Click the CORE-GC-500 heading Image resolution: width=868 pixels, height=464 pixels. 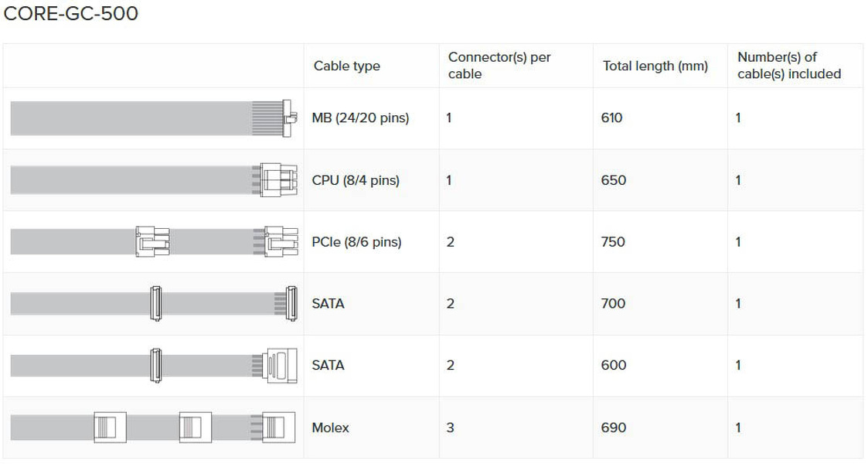point(71,14)
